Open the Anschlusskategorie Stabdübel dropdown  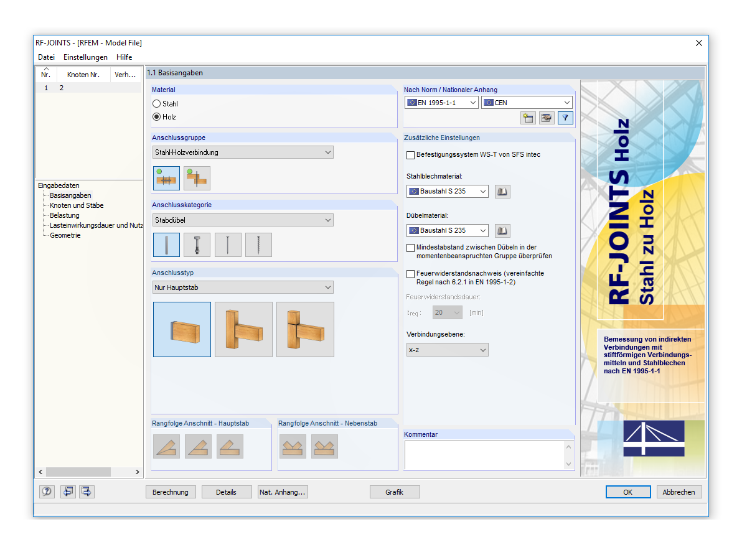243,220
